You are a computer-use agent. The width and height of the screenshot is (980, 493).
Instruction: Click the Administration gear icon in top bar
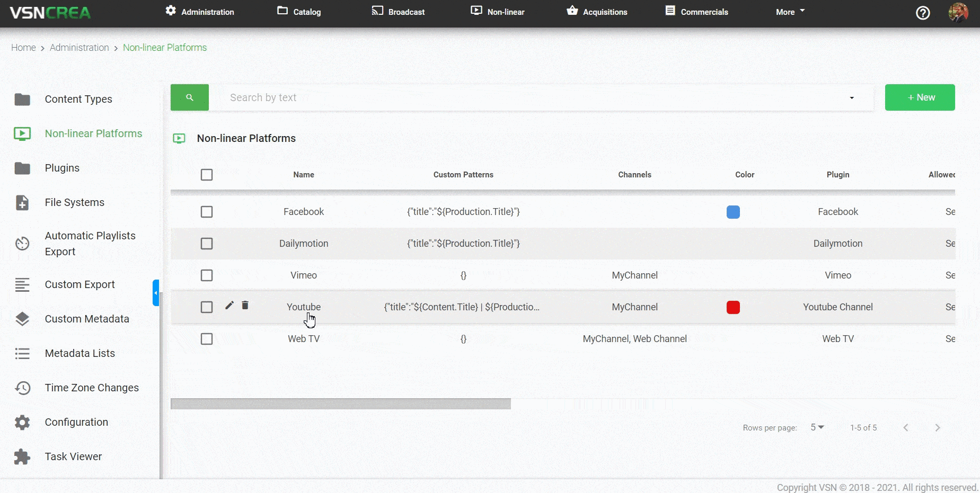(x=170, y=11)
